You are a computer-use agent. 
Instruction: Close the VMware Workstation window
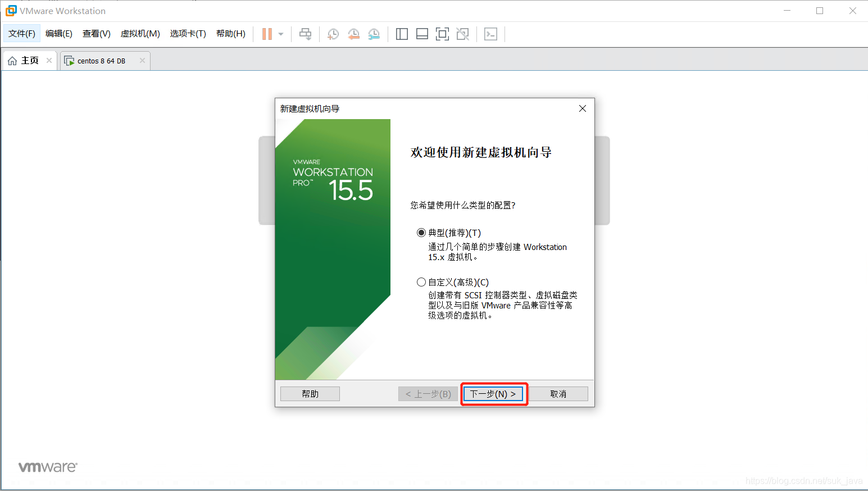click(x=852, y=11)
